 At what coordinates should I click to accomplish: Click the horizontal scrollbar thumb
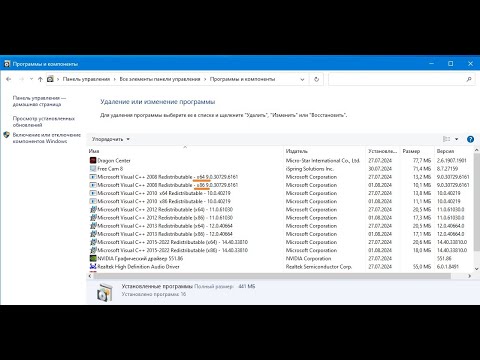pos(272,276)
